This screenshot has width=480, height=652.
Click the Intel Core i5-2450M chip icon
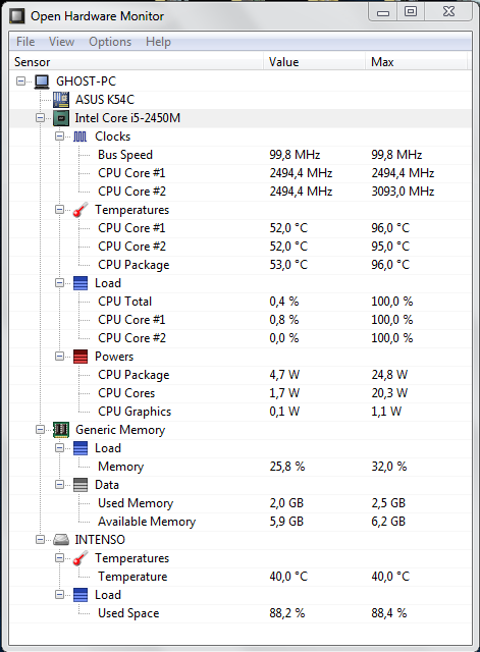pos(61,118)
